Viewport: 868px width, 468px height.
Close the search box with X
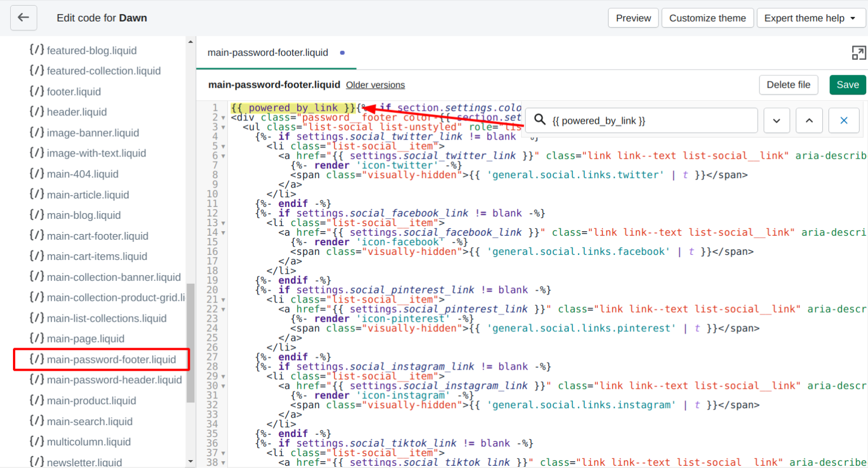844,120
